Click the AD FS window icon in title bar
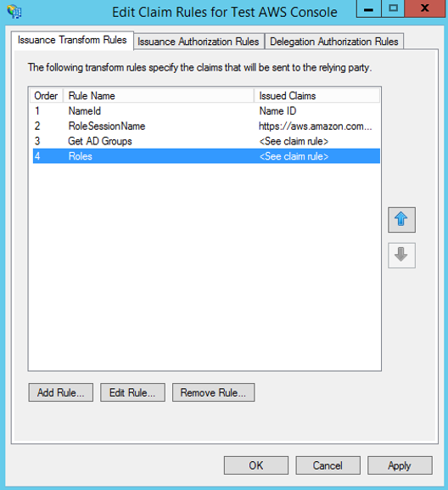This screenshot has width=448, height=490. (x=14, y=12)
